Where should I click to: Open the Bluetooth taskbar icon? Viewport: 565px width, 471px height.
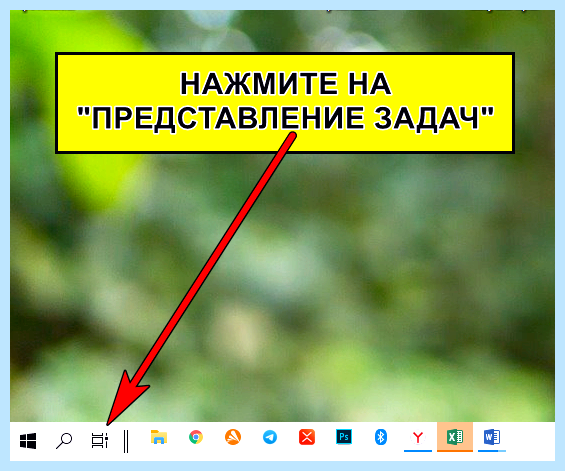(x=381, y=437)
